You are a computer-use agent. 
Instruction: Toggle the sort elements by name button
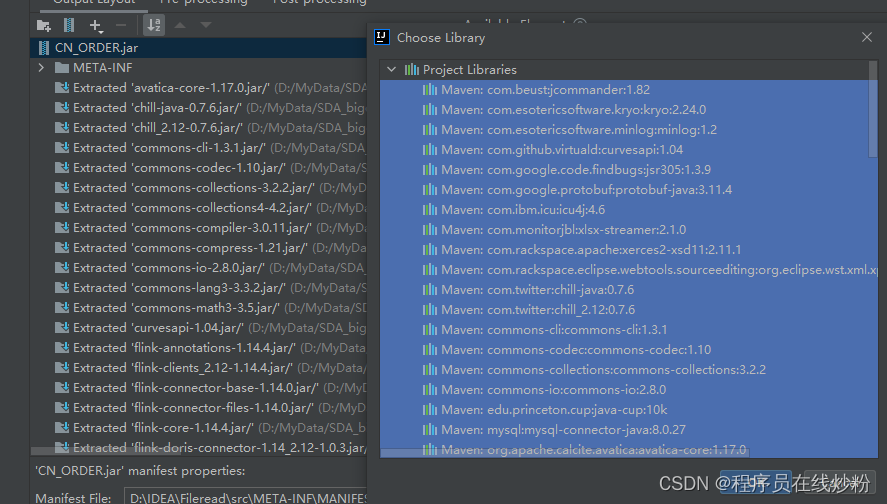[x=154, y=25]
